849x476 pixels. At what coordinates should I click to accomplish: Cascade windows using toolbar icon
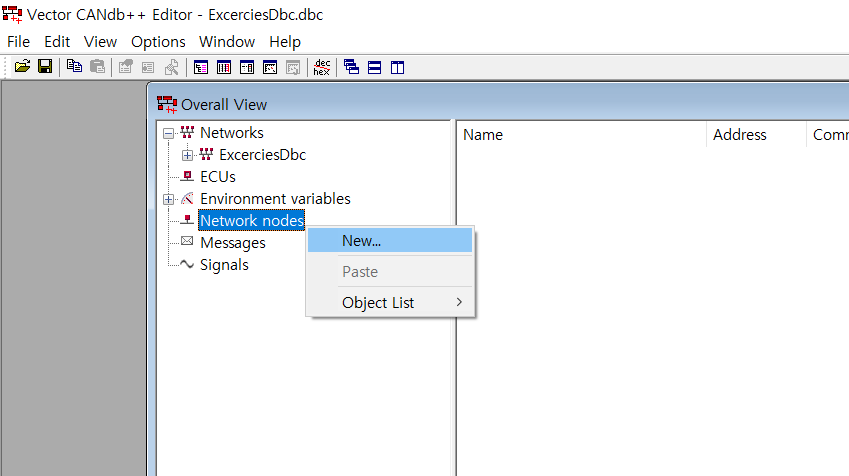(x=351, y=67)
